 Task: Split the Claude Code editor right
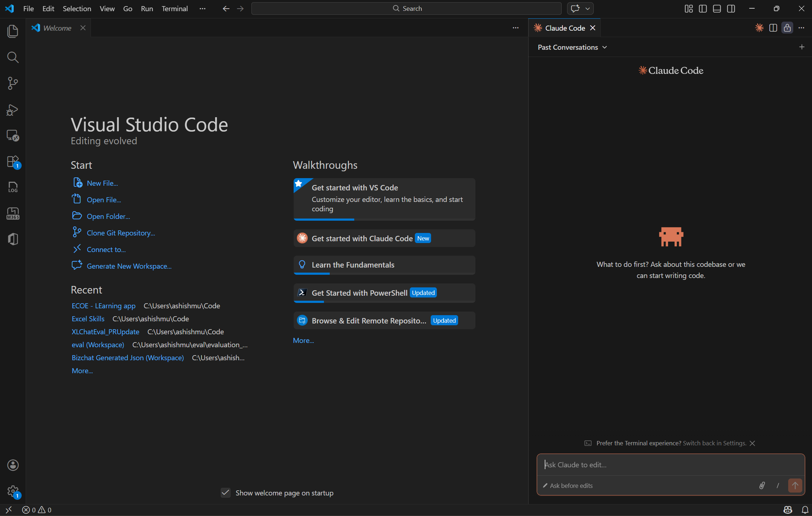pyautogui.click(x=773, y=28)
